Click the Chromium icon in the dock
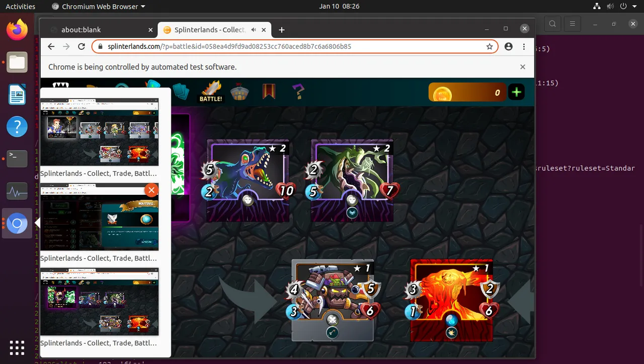Viewport: 644px width, 364px height. coord(17,224)
